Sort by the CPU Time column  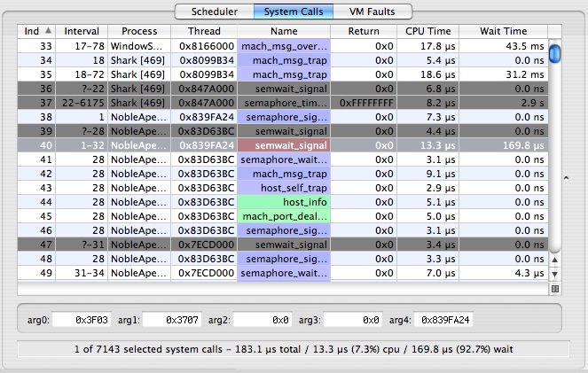point(428,31)
